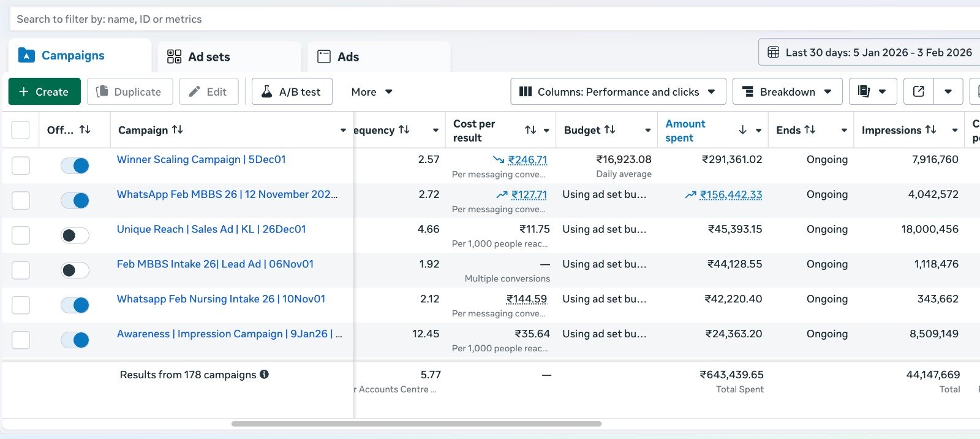Click the green Create button
The width and height of the screenshot is (980, 439).
pos(44,91)
